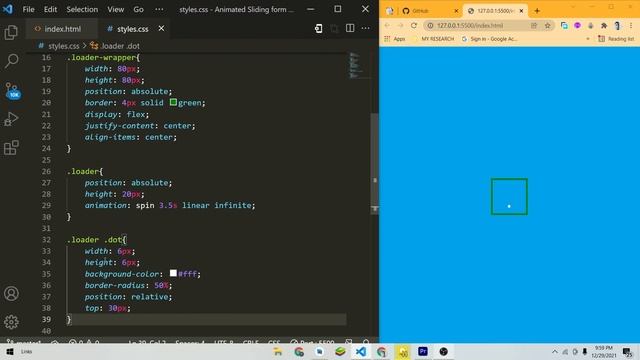
Task: Open the Explorer view in VS Code
Action: tap(11, 32)
